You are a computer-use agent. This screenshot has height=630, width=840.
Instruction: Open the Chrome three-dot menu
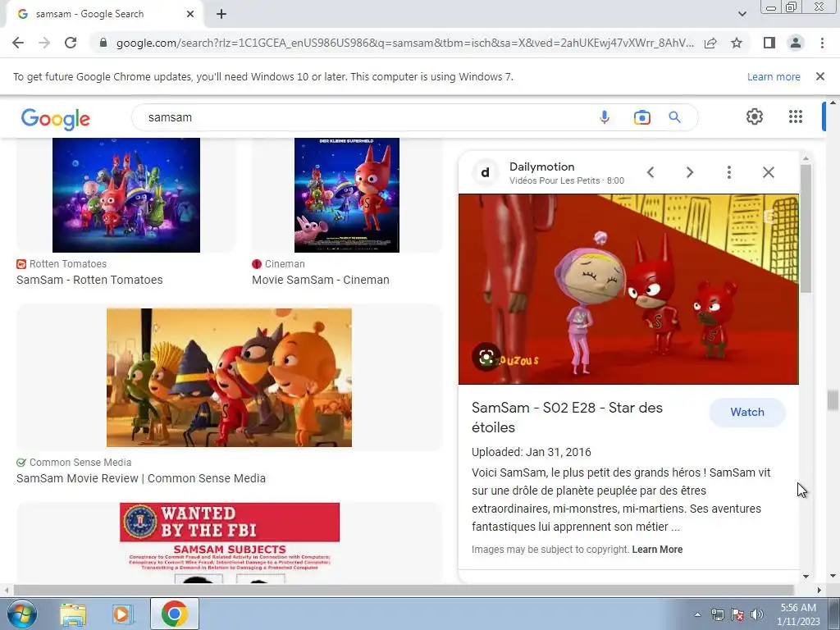(822, 43)
